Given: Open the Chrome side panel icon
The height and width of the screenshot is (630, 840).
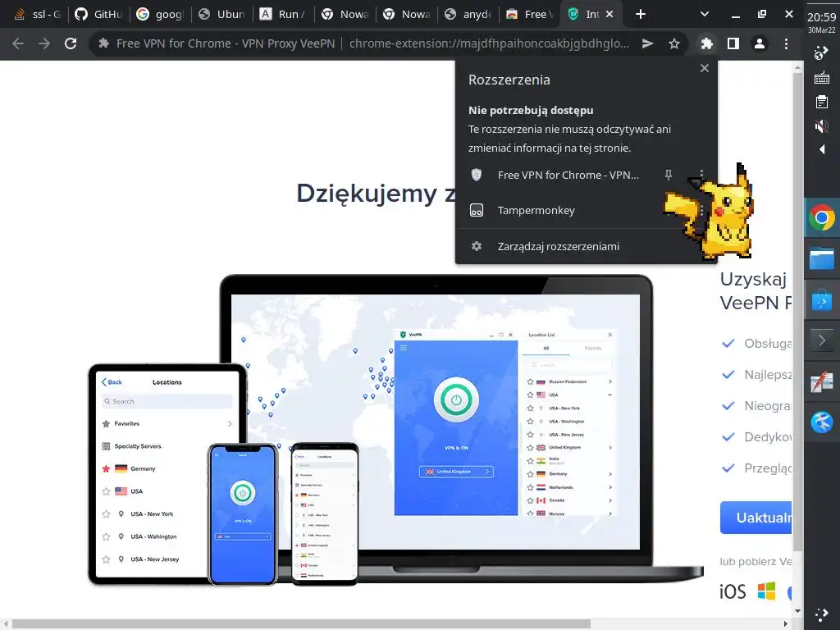Looking at the screenshot, I should pos(733,43).
